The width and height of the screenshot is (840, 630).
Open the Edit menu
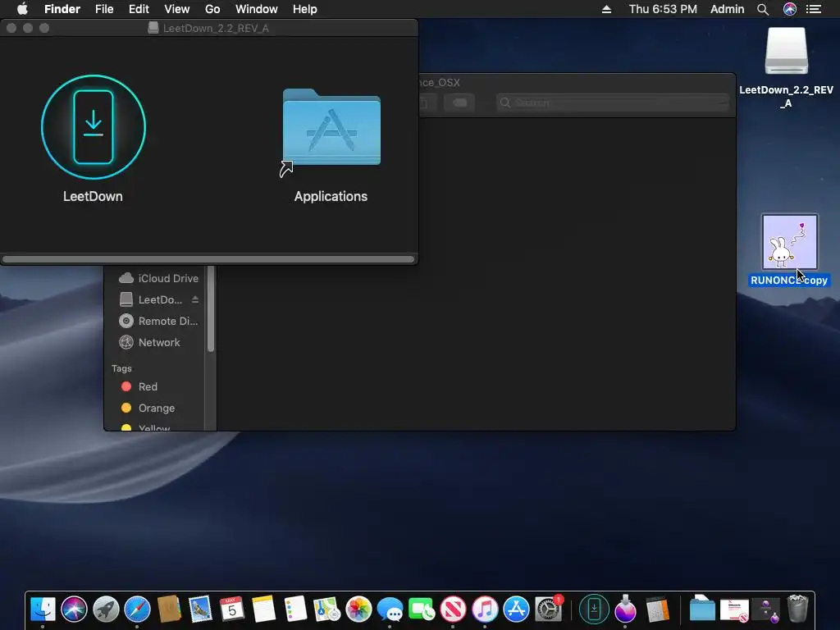click(x=139, y=9)
